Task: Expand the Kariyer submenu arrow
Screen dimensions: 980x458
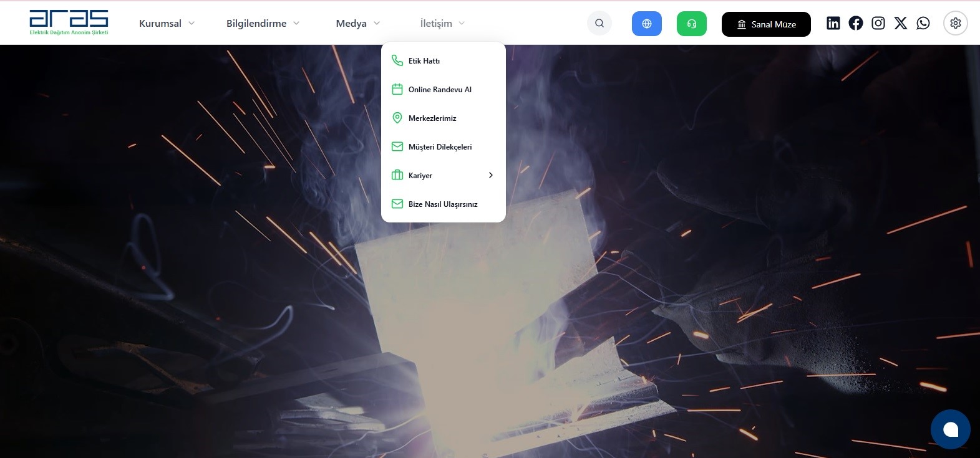Action: point(490,175)
